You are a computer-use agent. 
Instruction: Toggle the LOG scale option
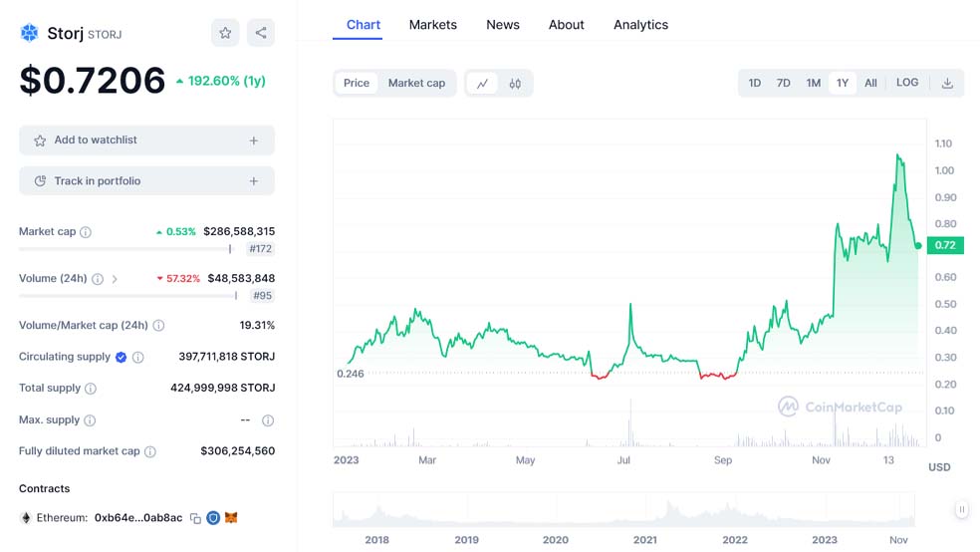(x=907, y=83)
